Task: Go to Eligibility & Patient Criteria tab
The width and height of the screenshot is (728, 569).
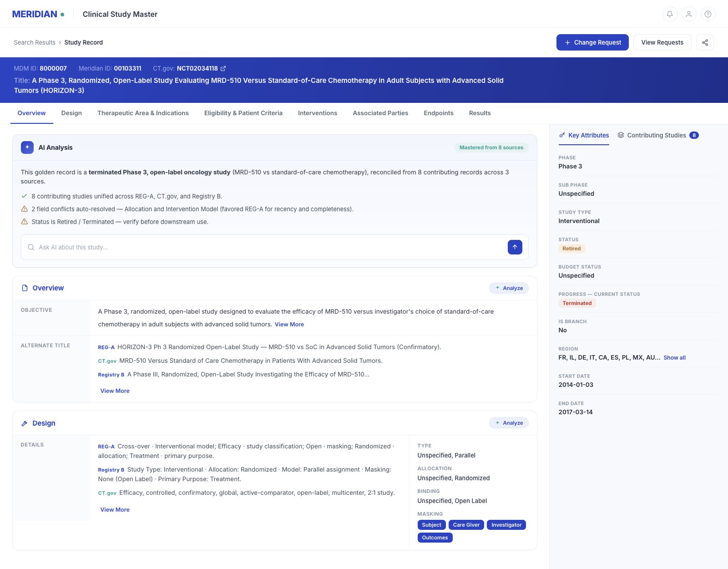Action: 243,113
